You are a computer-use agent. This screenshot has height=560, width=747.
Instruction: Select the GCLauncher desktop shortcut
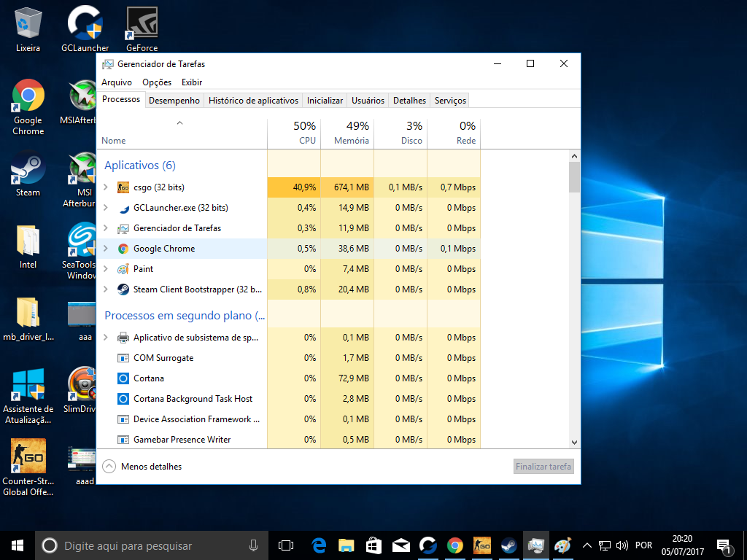click(x=85, y=29)
